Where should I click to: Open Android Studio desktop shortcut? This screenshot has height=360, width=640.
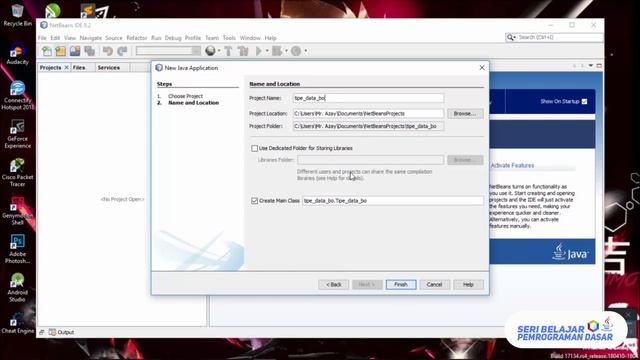(x=17, y=288)
